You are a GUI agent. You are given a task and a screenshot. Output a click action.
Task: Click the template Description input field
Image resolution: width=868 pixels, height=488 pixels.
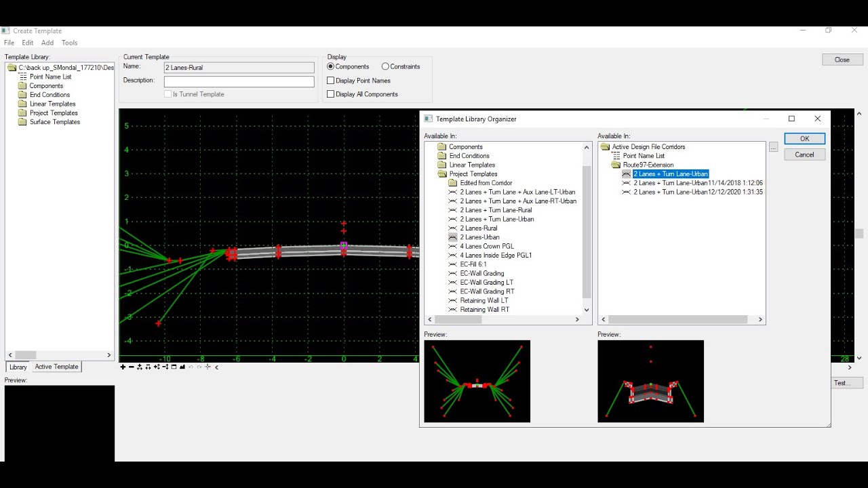tap(239, 81)
